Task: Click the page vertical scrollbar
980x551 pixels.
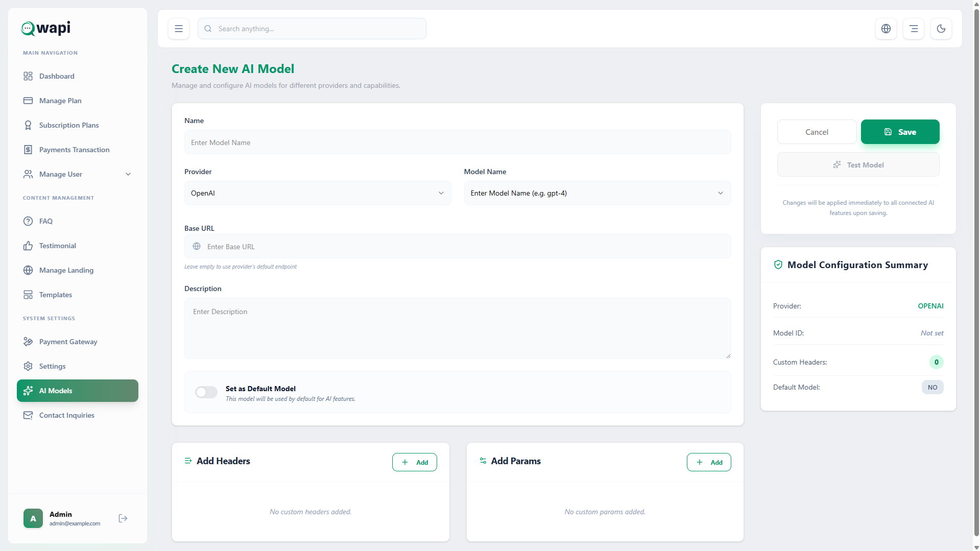Action: coord(976,255)
